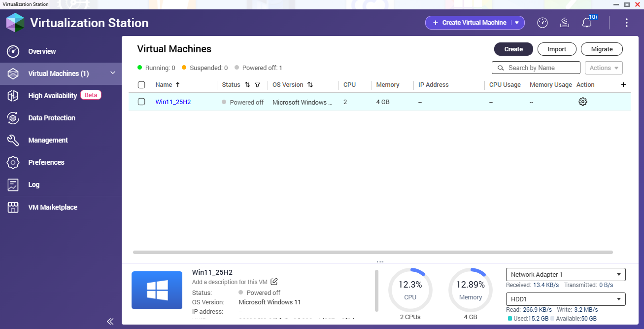
Task: Expand the Virtual Machines sidebar chevron
Action: coord(113,73)
